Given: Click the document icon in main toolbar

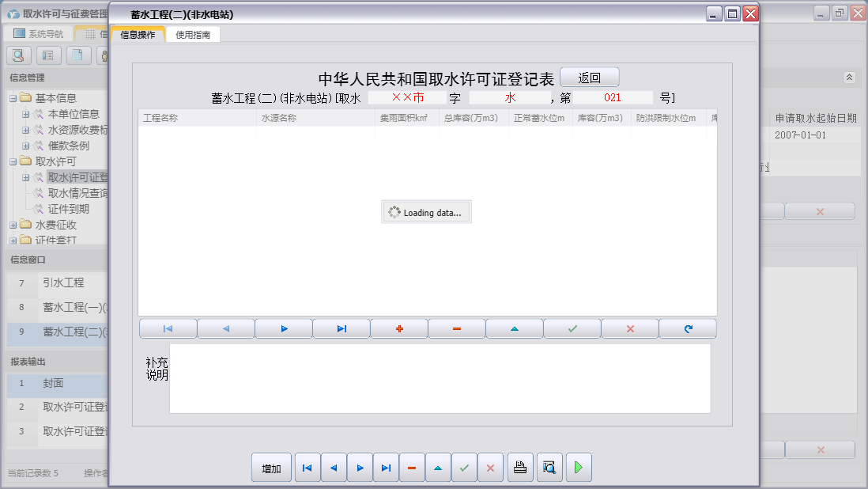Looking at the screenshot, I should point(78,55).
